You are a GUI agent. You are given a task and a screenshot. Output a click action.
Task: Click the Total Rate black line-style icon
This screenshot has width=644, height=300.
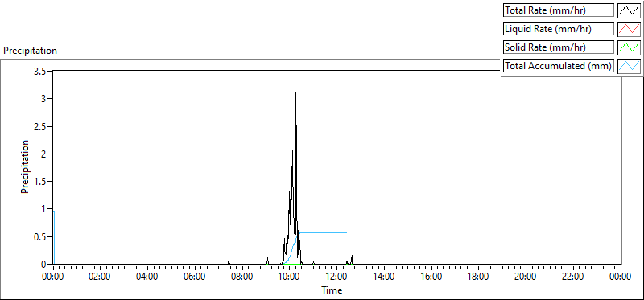pyautogui.click(x=629, y=10)
